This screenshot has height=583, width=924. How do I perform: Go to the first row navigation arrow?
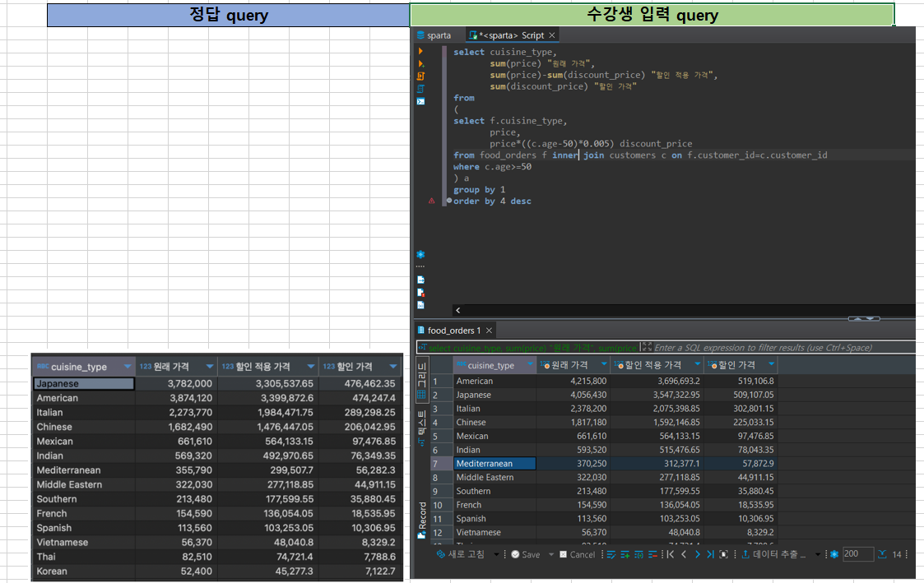coord(671,554)
